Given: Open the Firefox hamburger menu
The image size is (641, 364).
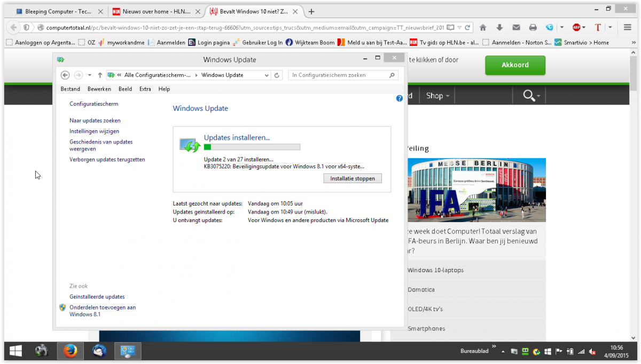Looking at the screenshot, I should pyautogui.click(x=628, y=27).
